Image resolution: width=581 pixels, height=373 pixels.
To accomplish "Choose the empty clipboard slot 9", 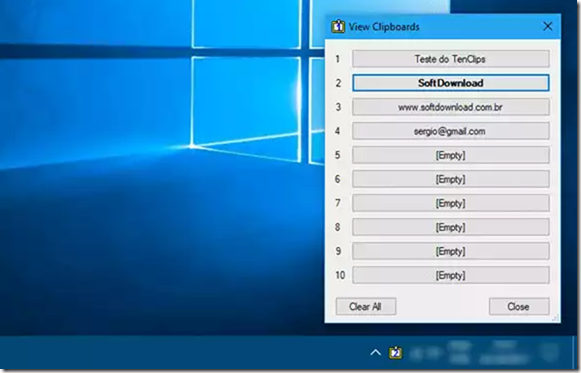I will tap(451, 251).
